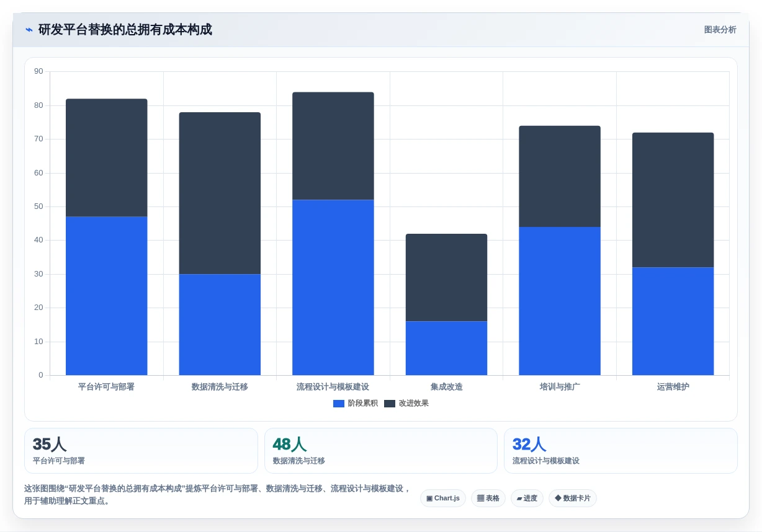Toggle the 阶段累积 legend entry
This screenshot has width=762, height=532.
356,403
